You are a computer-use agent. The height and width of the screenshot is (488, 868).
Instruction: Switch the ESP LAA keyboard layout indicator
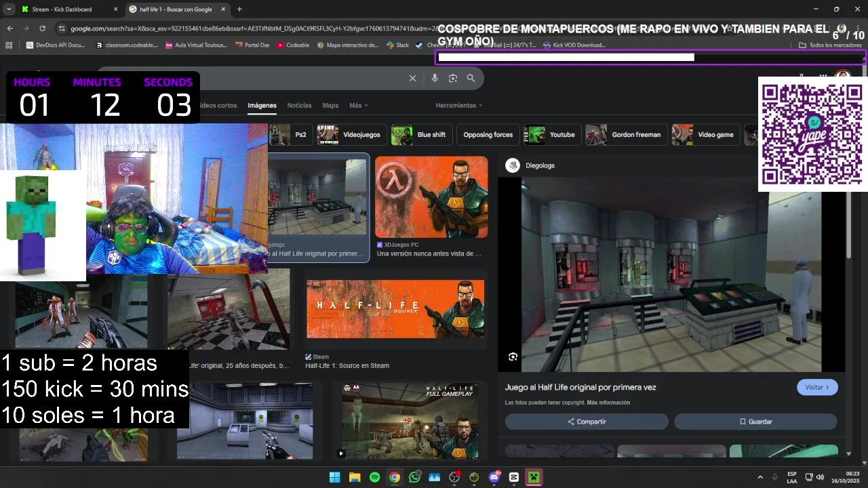(791, 477)
